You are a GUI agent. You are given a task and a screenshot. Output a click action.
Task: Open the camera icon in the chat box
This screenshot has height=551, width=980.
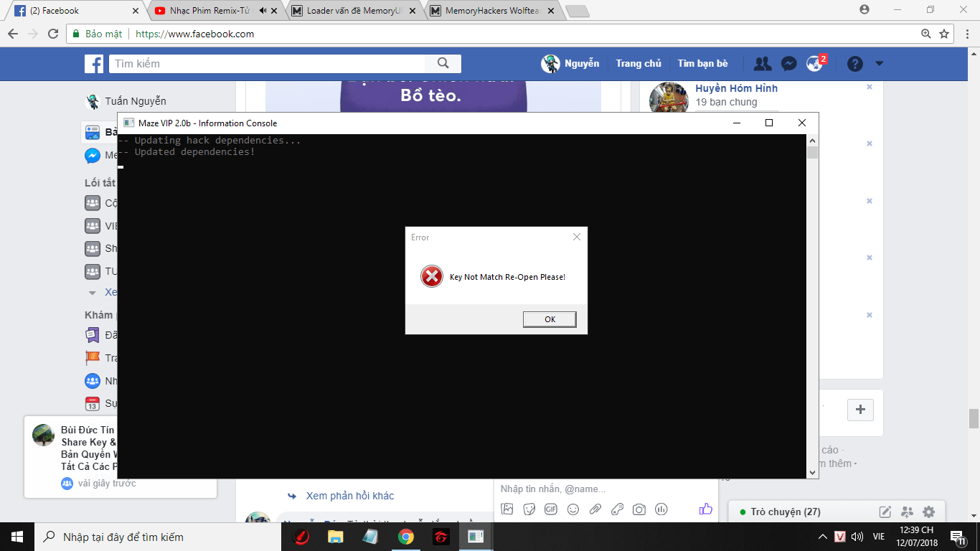click(x=639, y=509)
